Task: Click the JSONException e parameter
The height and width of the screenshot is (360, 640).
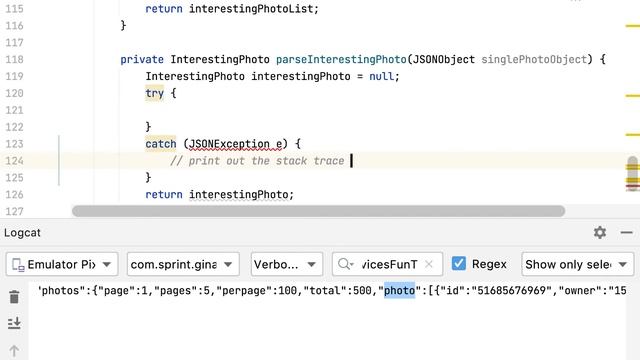Action: point(236,144)
